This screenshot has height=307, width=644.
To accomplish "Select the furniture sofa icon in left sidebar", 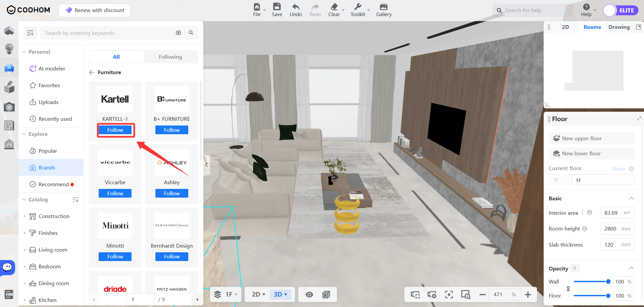I will (x=9, y=68).
